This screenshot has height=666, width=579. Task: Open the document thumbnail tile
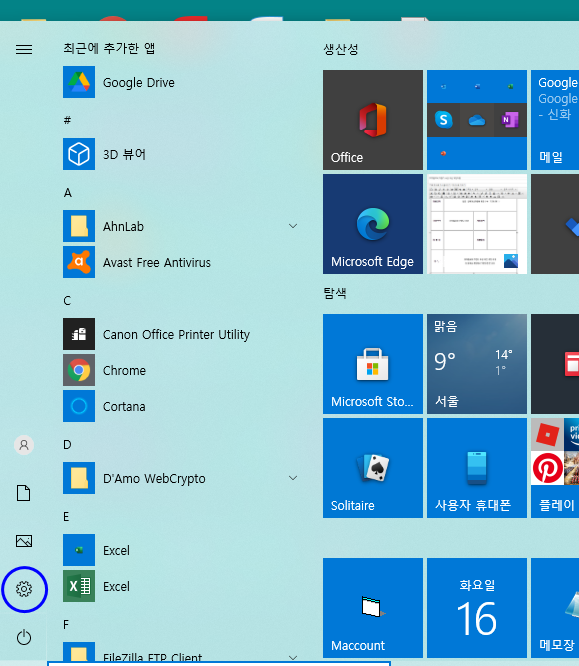click(x=477, y=224)
